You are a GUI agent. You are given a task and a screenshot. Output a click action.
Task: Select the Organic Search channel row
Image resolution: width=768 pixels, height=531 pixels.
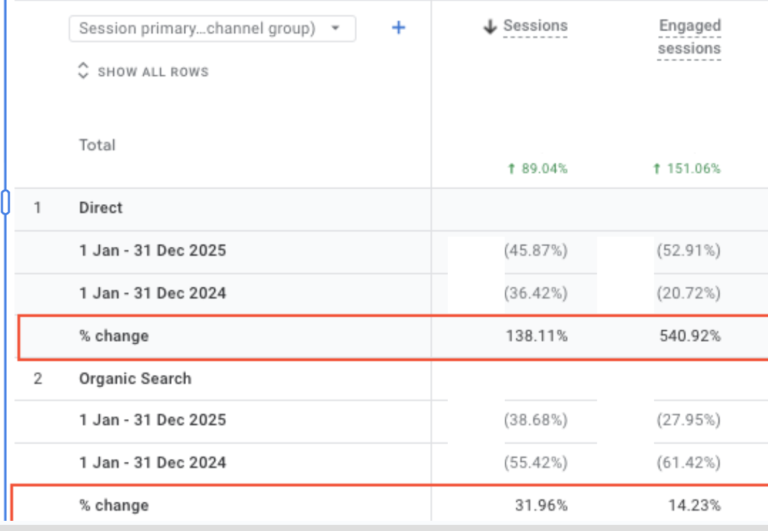pos(135,379)
